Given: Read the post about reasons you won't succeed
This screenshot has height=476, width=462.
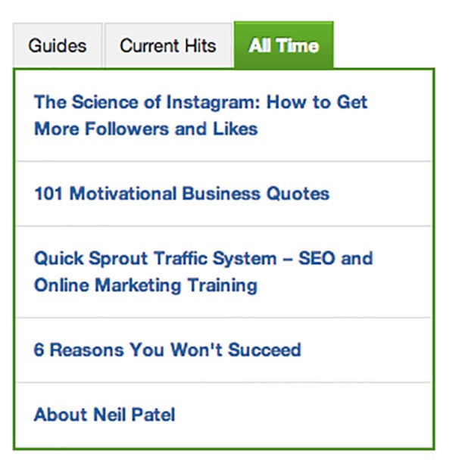Looking at the screenshot, I should point(167,350).
